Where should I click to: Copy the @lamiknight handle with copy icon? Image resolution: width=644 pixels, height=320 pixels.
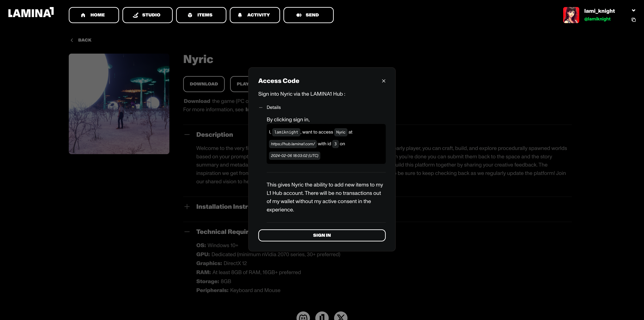pyautogui.click(x=633, y=20)
